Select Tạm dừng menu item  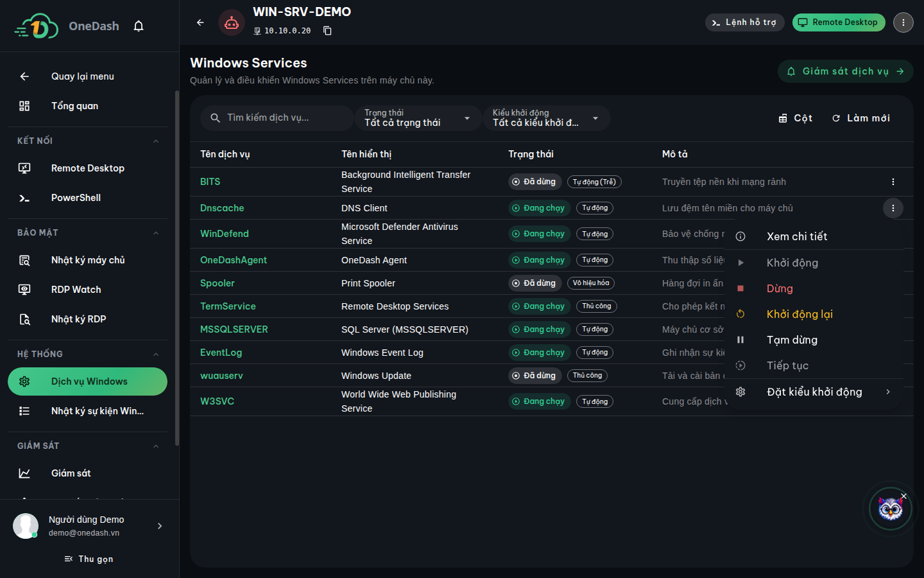tap(814, 340)
